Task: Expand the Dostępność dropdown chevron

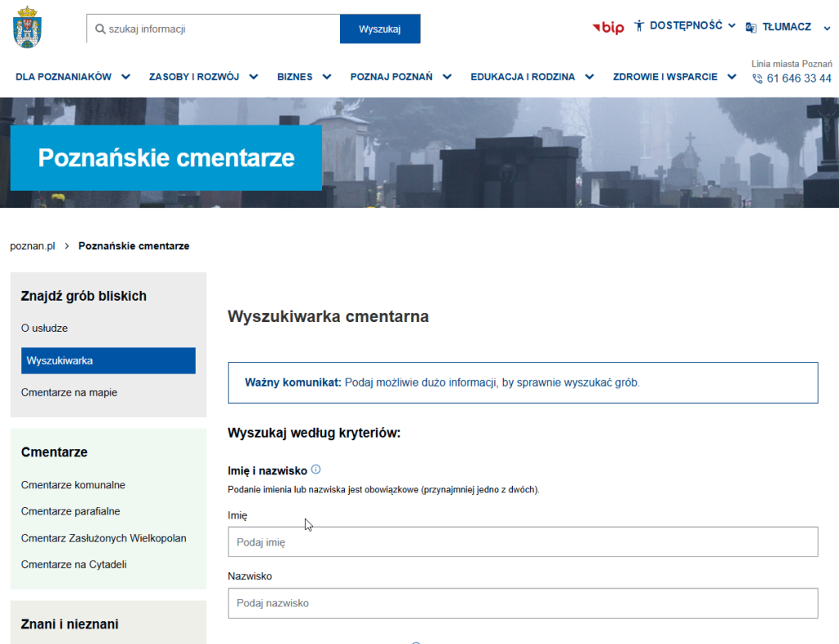Action: pyautogui.click(x=732, y=25)
